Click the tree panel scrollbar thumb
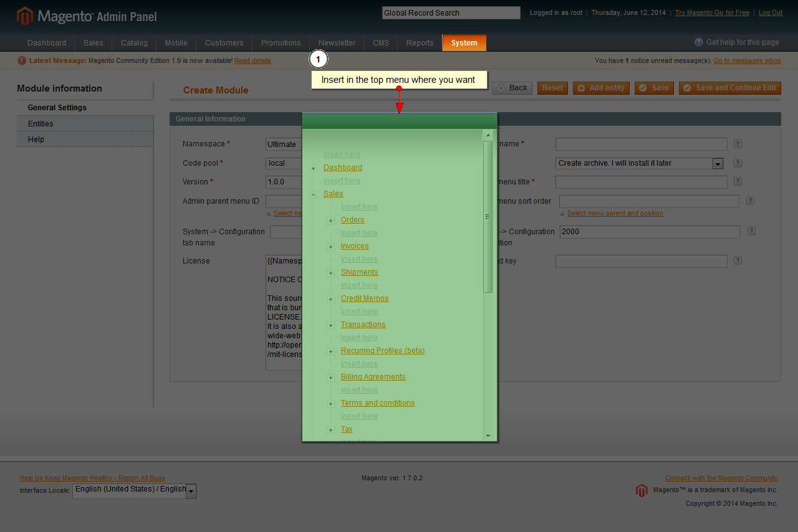Image resolution: width=798 pixels, height=532 pixels. click(x=488, y=217)
